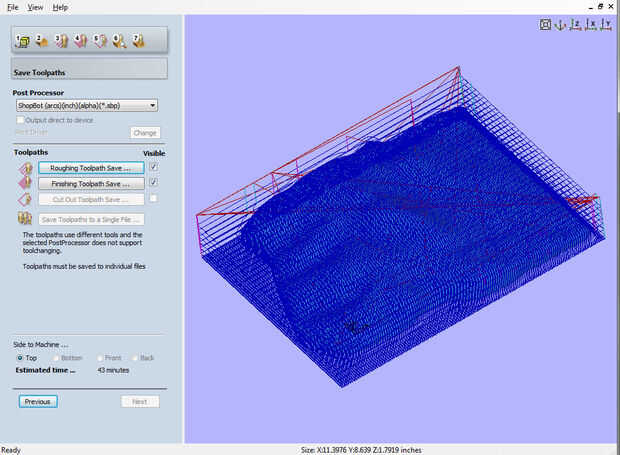The width and height of the screenshot is (620, 455).
Task: Enable Output direct to device checkbox
Action: (x=20, y=120)
